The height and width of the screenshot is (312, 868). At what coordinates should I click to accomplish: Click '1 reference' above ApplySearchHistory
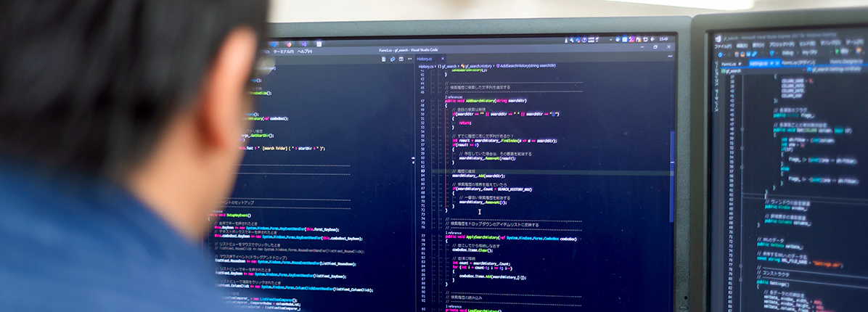(x=453, y=233)
